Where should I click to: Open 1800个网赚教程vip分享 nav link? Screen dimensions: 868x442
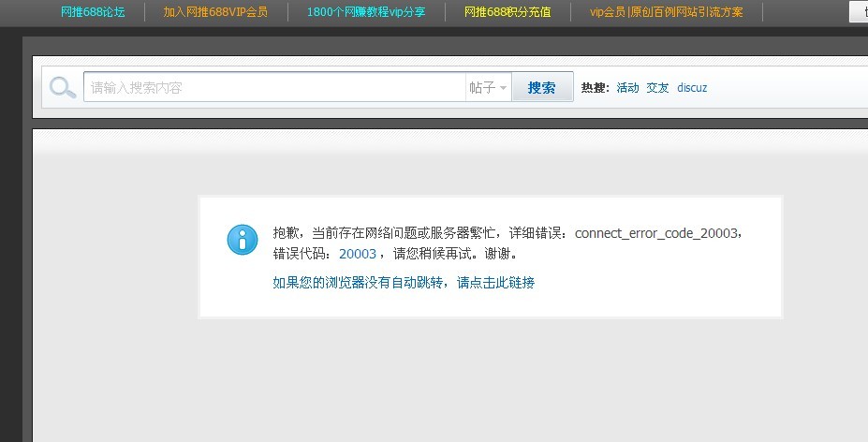(366, 11)
